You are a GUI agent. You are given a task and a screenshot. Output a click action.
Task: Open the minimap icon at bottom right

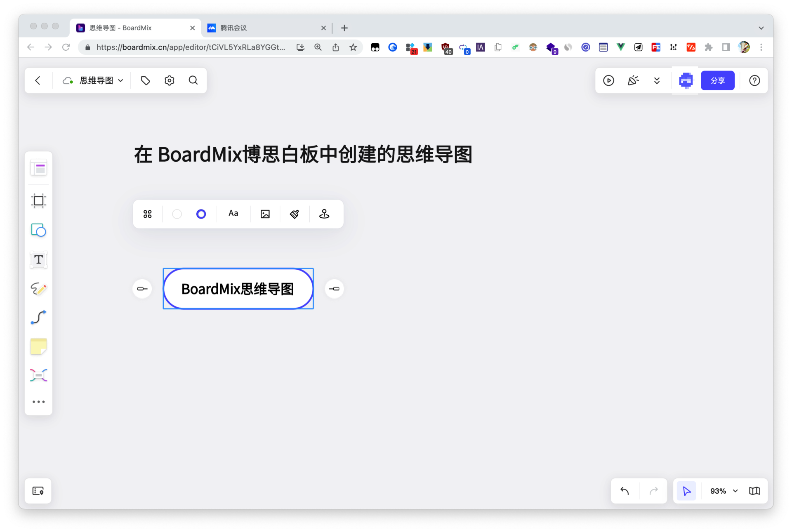coord(754,491)
